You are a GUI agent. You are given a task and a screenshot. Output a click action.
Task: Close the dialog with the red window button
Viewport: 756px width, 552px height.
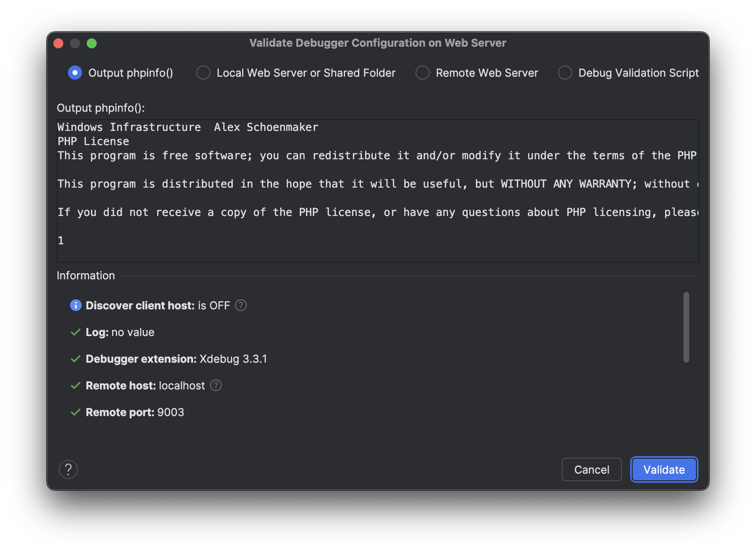point(58,43)
